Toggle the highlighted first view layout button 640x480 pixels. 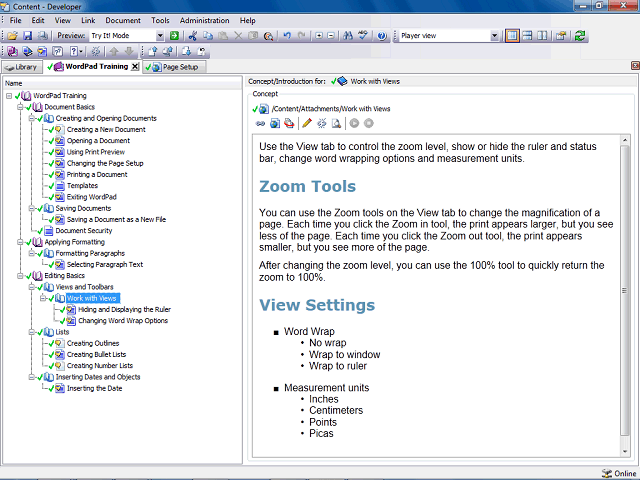512,36
